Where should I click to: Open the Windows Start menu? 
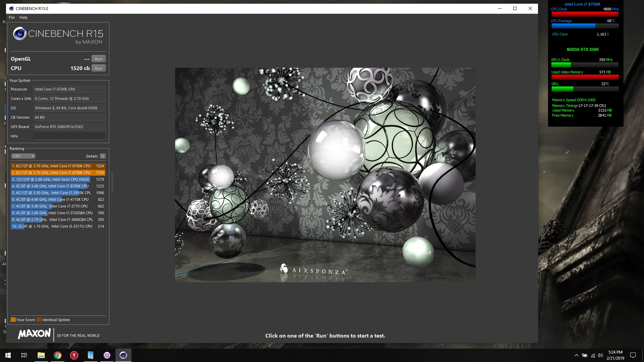pyautogui.click(x=8, y=355)
